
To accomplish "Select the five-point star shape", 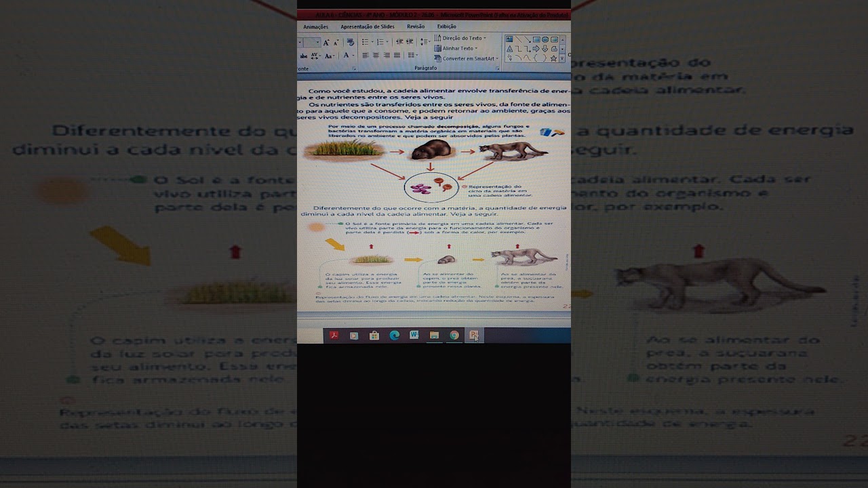I will click(554, 58).
